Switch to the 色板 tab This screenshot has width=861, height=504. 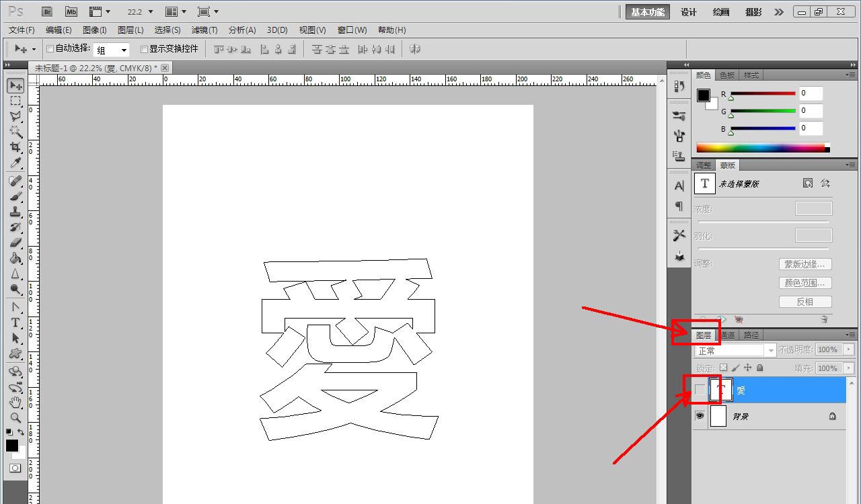[727, 75]
